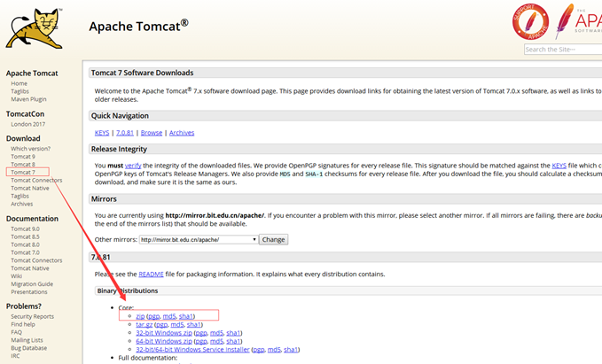Open Migration Guide sidebar link

click(32, 284)
